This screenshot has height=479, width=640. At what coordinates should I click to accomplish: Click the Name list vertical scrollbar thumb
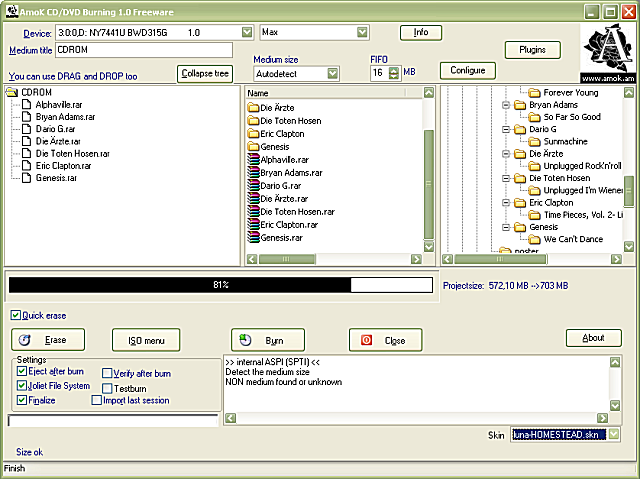tap(429, 184)
